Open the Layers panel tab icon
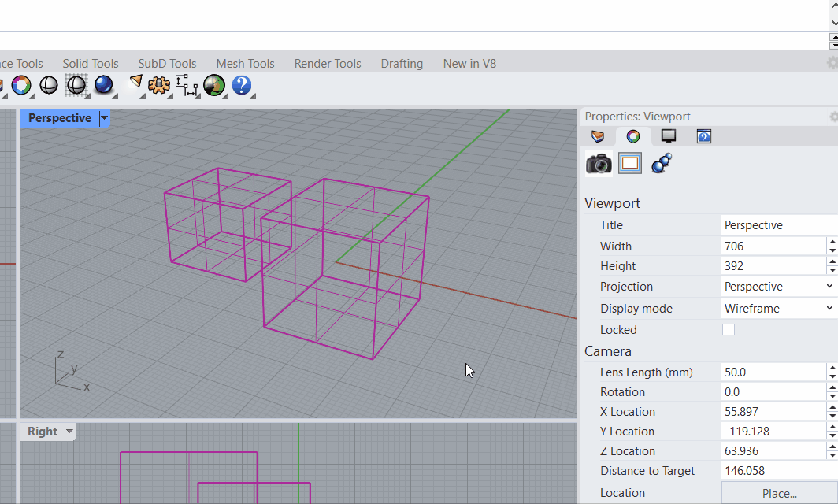The width and height of the screenshot is (838, 504). (x=598, y=136)
